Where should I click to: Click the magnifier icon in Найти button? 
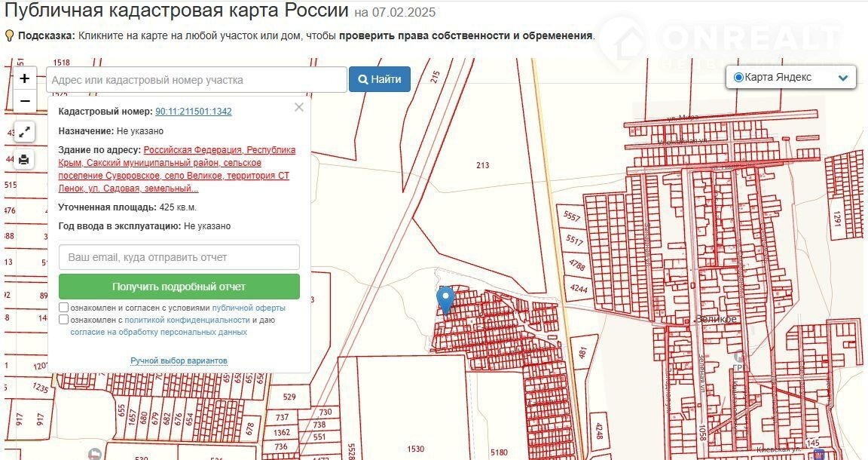pyautogui.click(x=363, y=80)
